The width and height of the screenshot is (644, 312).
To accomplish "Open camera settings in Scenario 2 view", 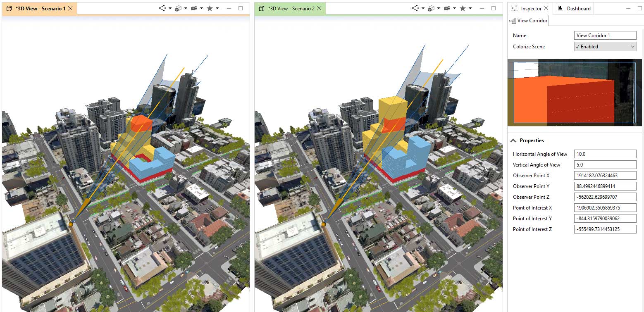I will [447, 8].
